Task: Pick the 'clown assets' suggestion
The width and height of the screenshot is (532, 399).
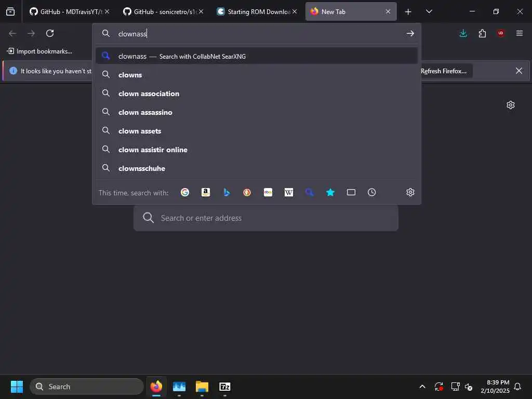Action: [257, 130]
